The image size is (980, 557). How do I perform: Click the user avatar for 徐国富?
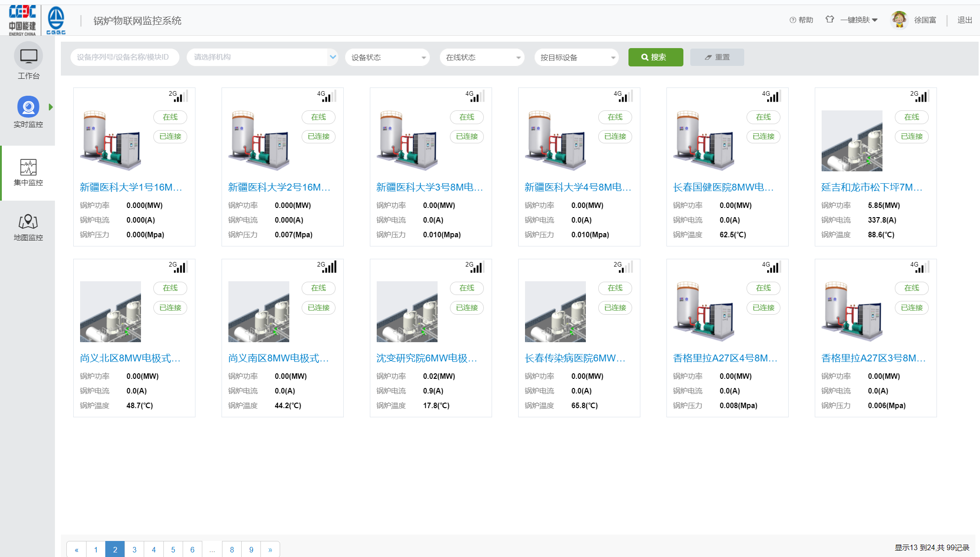[x=899, y=20]
